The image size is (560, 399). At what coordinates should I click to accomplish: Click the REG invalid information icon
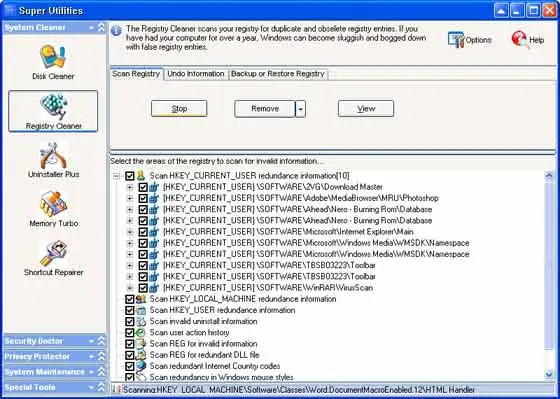coord(141,344)
